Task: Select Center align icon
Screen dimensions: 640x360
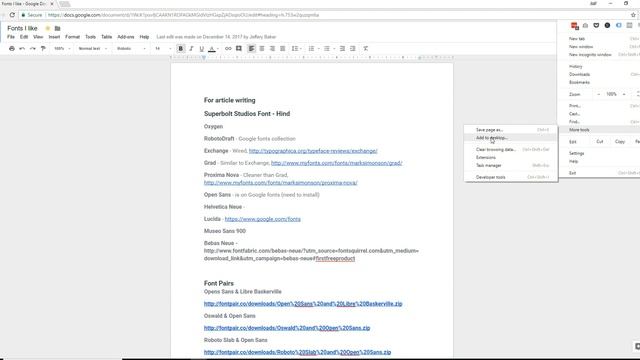Action: (x=262, y=49)
